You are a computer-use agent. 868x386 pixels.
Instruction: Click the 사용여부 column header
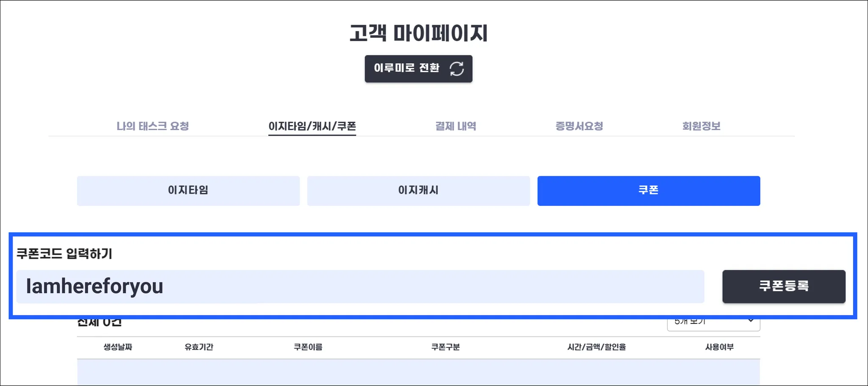tap(719, 347)
